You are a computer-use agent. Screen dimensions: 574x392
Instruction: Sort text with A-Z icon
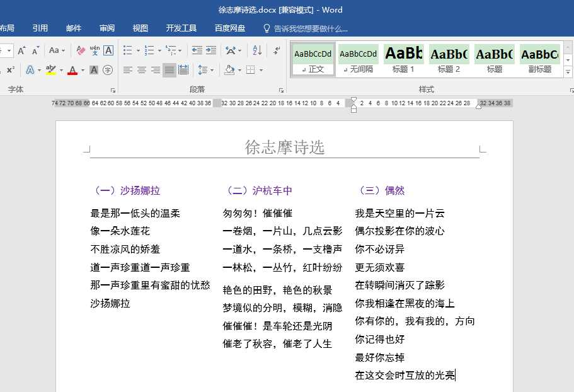pos(257,50)
